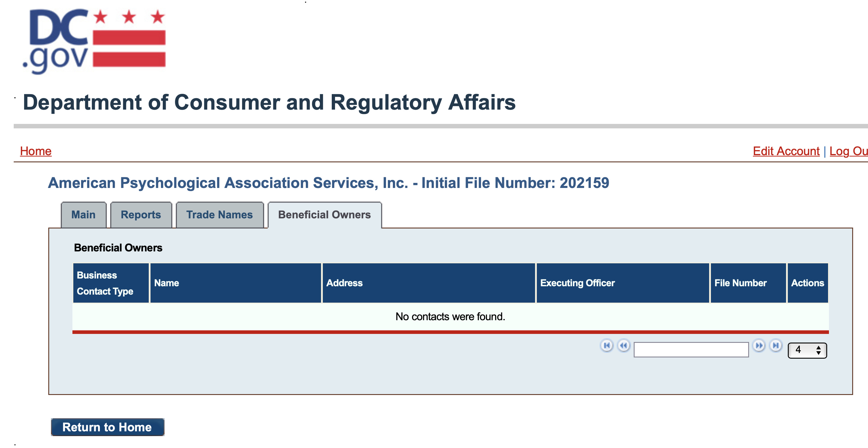Go to next page of results

pyautogui.click(x=759, y=346)
